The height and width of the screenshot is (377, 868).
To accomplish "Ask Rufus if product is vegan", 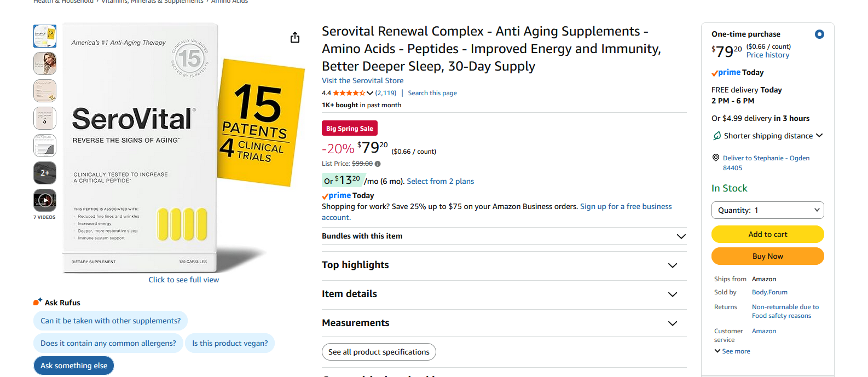I will [x=230, y=343].
